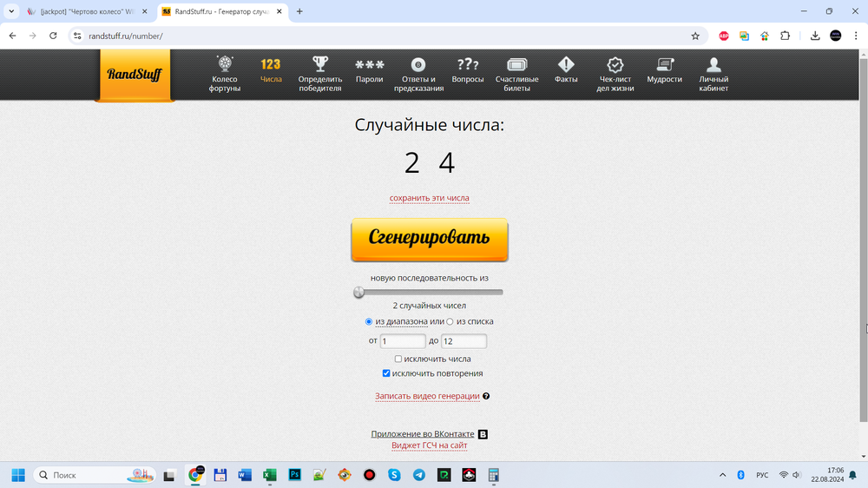Image resolution: width=868 pixels, height=488 pixels.
Task: Open the Колесо фортуны wheel icon
Action: (224, 65)
